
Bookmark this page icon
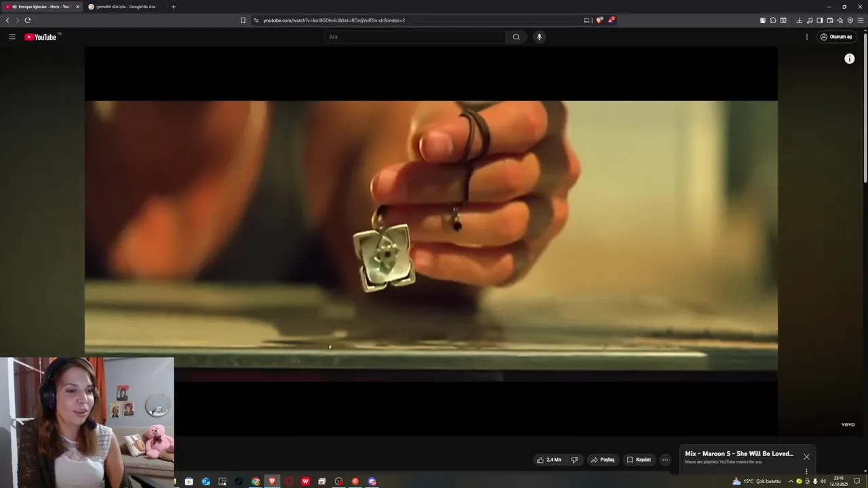pyautogui.click(x=243, y=20)
